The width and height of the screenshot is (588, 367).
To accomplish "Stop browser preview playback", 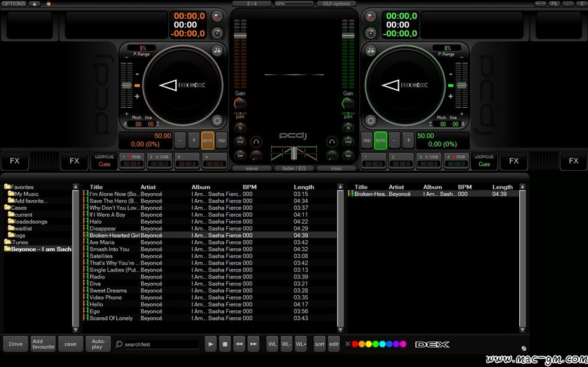I will tap(225, 344).
